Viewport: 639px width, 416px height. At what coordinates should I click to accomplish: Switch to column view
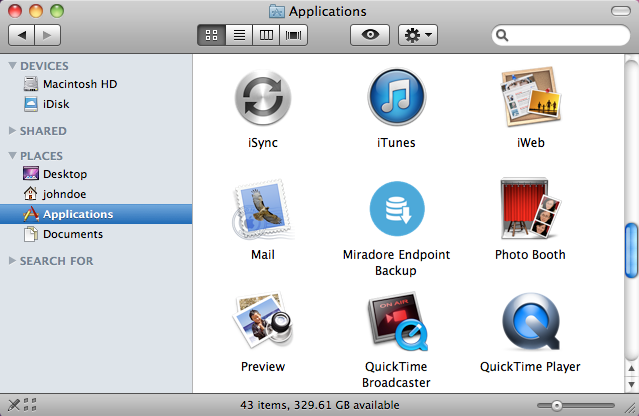coord(266,35)
